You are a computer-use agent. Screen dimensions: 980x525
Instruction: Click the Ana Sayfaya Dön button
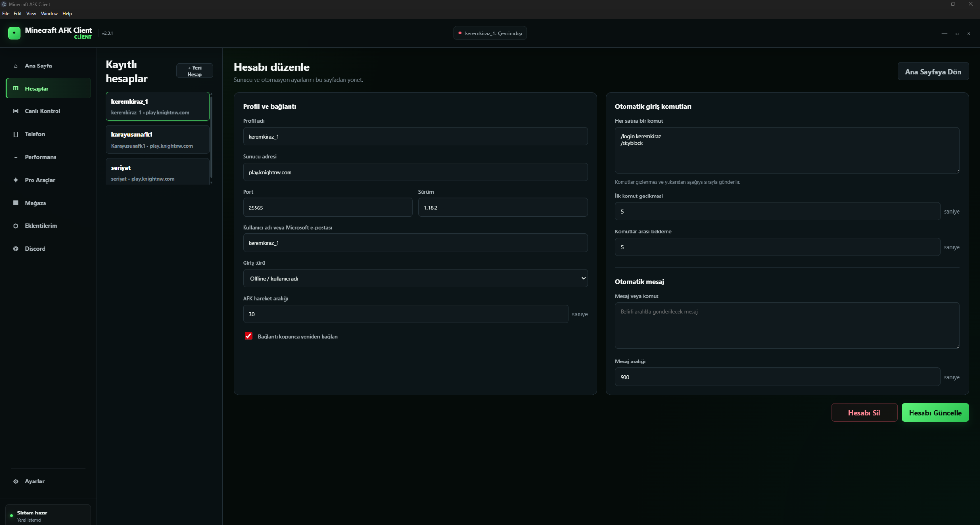click(933, 72)
